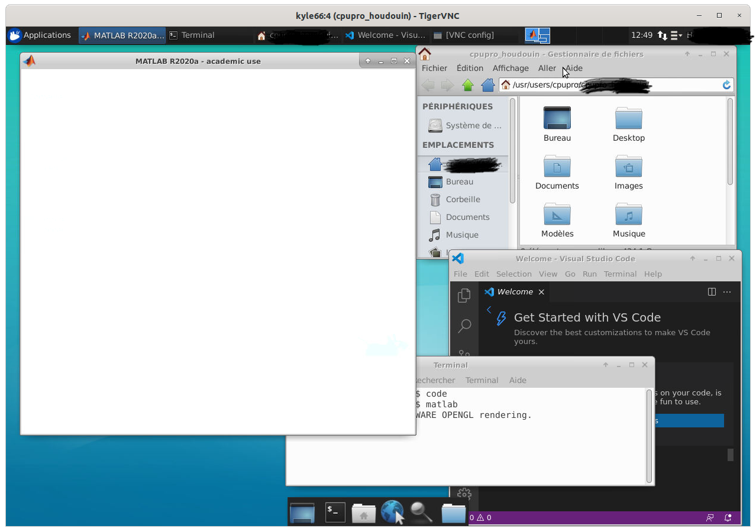This screenshot has width=756, height=532.
Task: Open the More Actions (...) menu in VS Code
Action: (x=727, y=291)
